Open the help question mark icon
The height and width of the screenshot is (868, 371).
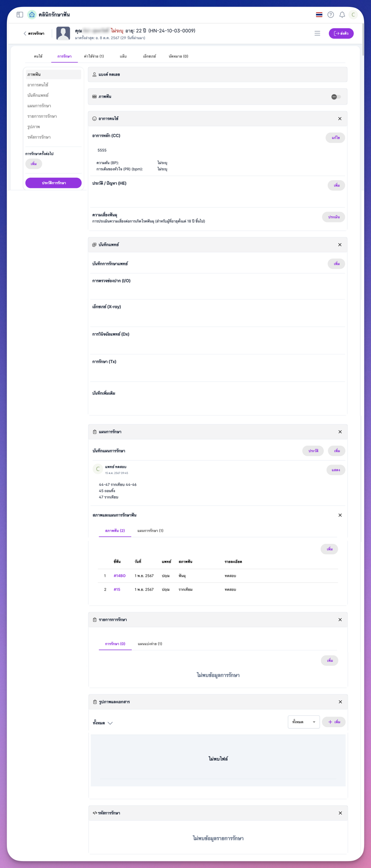tap(330, 15)
